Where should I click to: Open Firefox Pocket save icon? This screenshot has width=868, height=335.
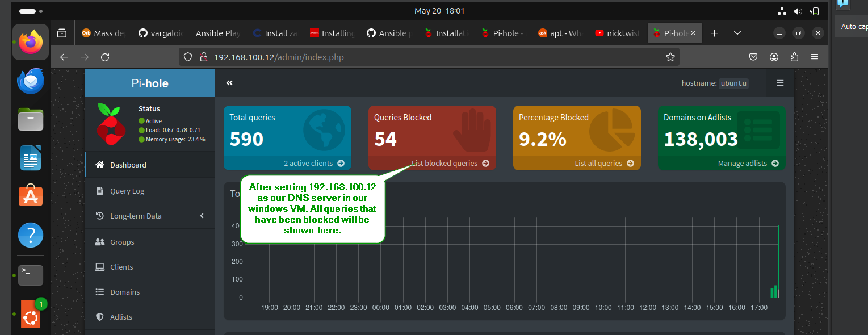pos(753,57)
